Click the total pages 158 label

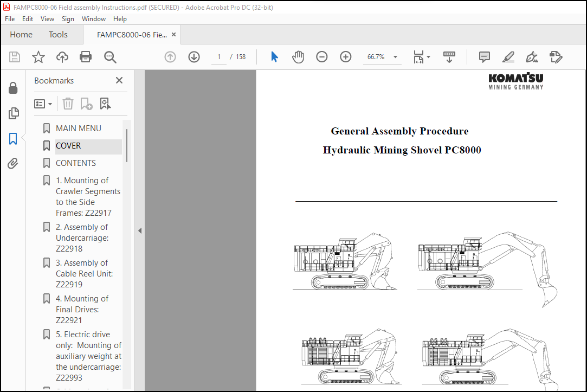(241, 57)
